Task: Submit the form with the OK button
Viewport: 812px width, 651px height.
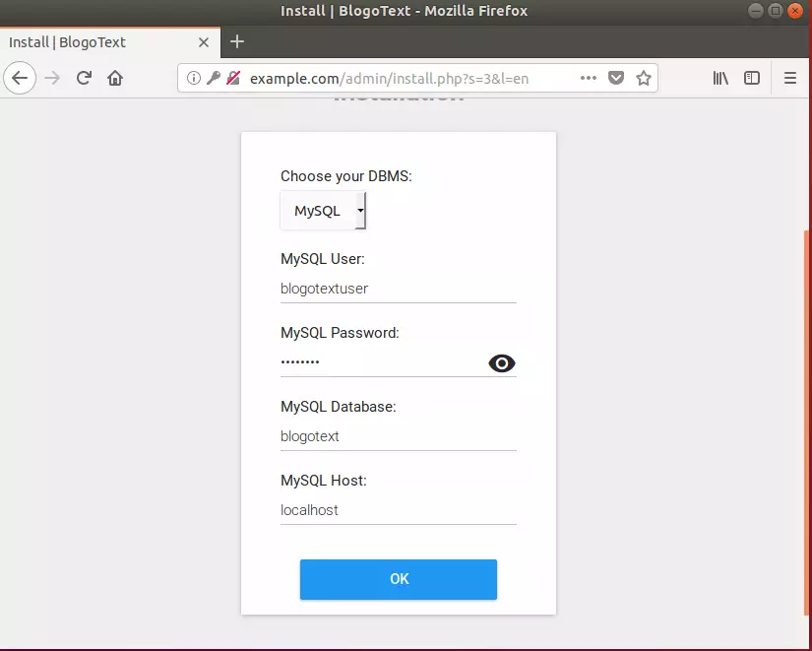Action: (x=399, y=579)
